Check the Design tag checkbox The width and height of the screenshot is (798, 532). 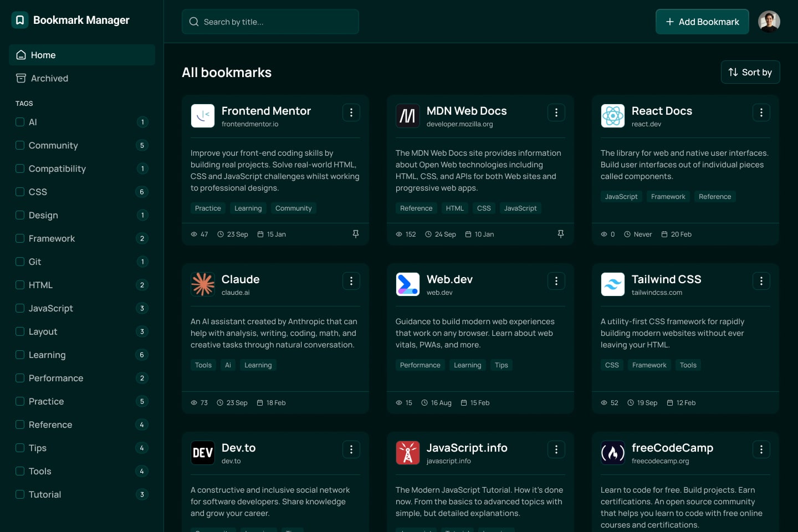click(x=20, y=215)
